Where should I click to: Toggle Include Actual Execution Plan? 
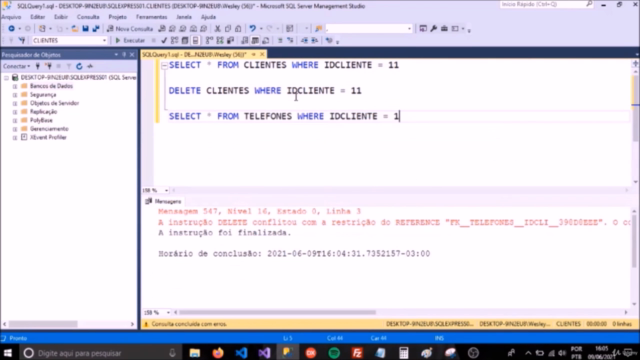pyautogui.click(x=209, y=40)
